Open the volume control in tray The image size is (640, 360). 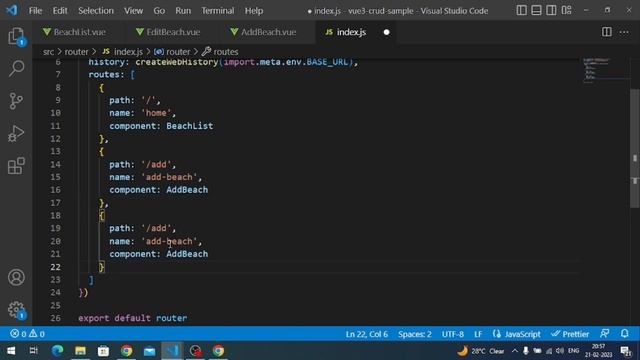(x=560, y=351)
